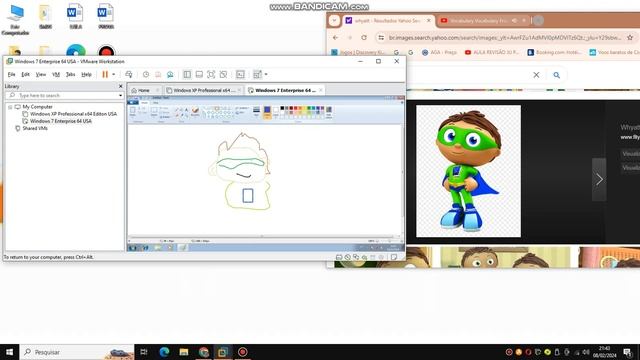Open the Booking.com bookmark
Image resolution: width=640 pixels, height=360 pixels.
[553, 52]
